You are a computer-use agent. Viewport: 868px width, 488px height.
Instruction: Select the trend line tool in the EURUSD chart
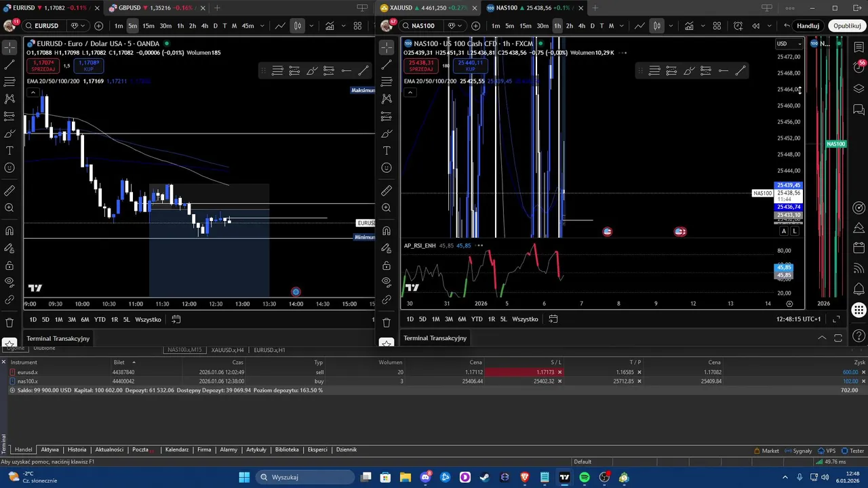point(9,65)
